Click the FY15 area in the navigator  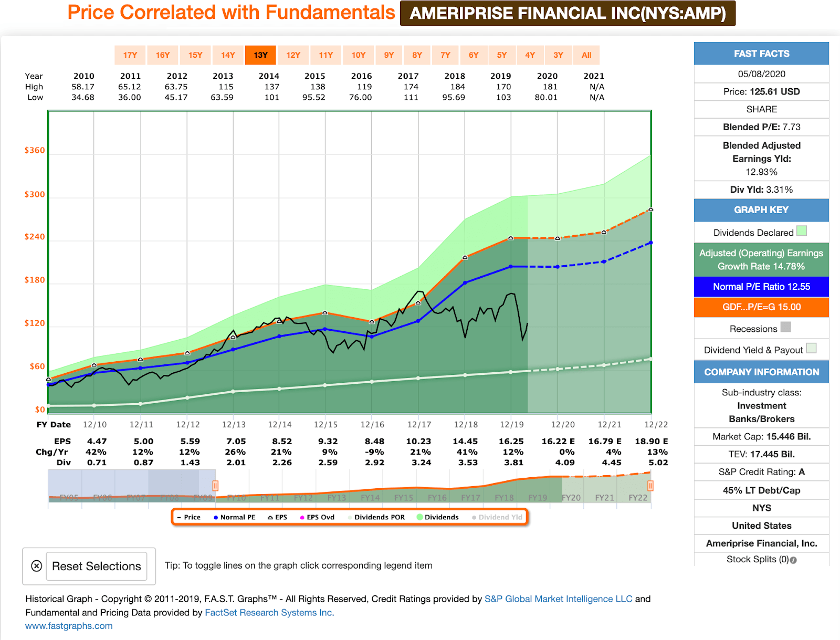[404, 498]
